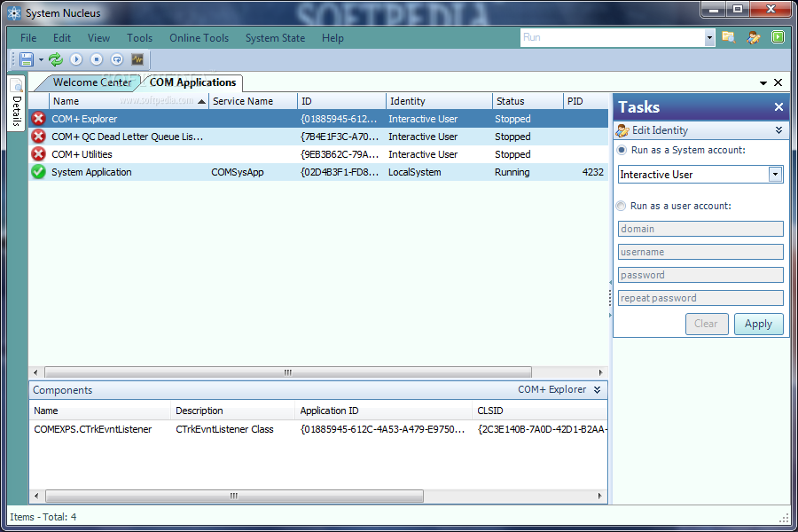Click right scroll arrow of applications list
Screen dimensions: 798x532
click(x=600, y=372)
